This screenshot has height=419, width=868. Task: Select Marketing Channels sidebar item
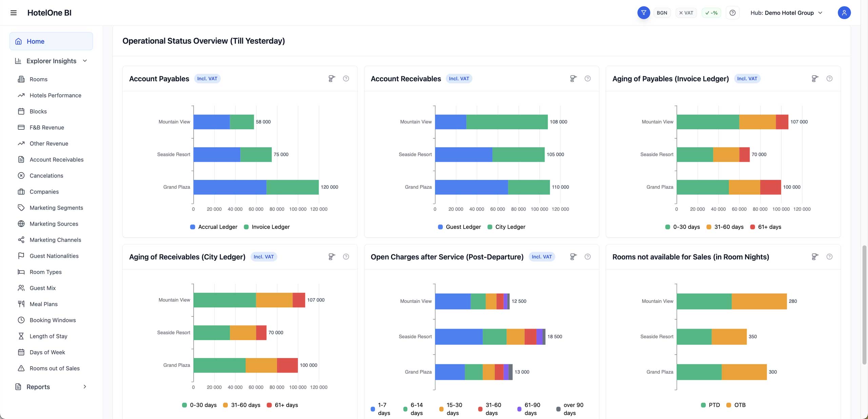pos(55,240)
